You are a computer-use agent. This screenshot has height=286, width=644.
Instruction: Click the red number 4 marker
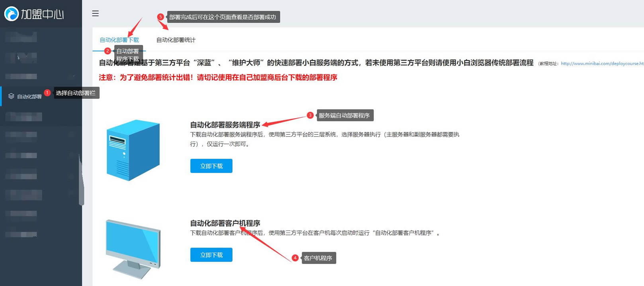(x=295, y=258)
